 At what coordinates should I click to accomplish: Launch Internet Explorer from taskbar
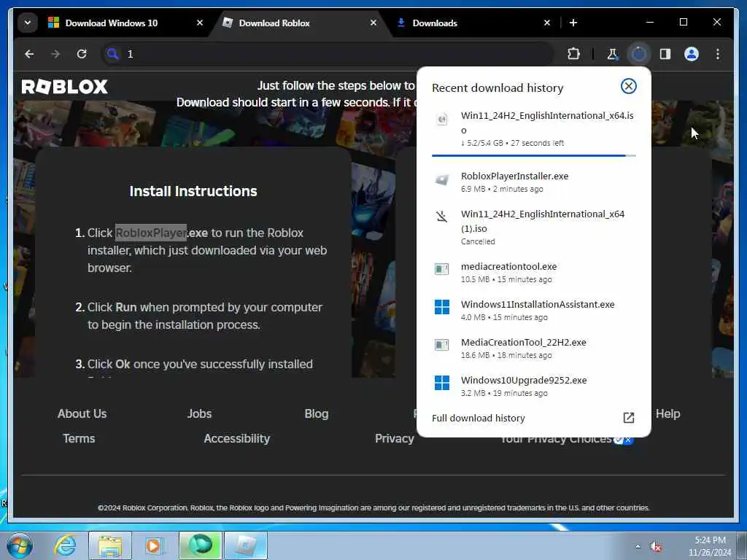(x=65, y=545)
